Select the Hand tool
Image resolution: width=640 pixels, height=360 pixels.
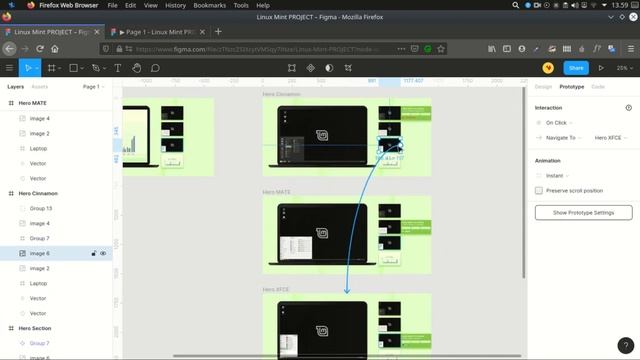point(136,68)
